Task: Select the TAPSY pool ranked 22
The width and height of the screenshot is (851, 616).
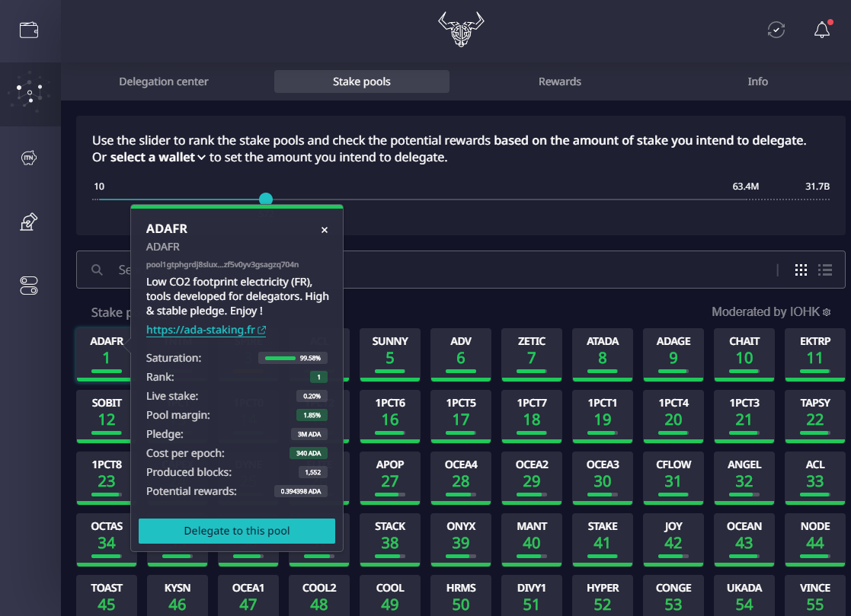Action: pos(814,417)
